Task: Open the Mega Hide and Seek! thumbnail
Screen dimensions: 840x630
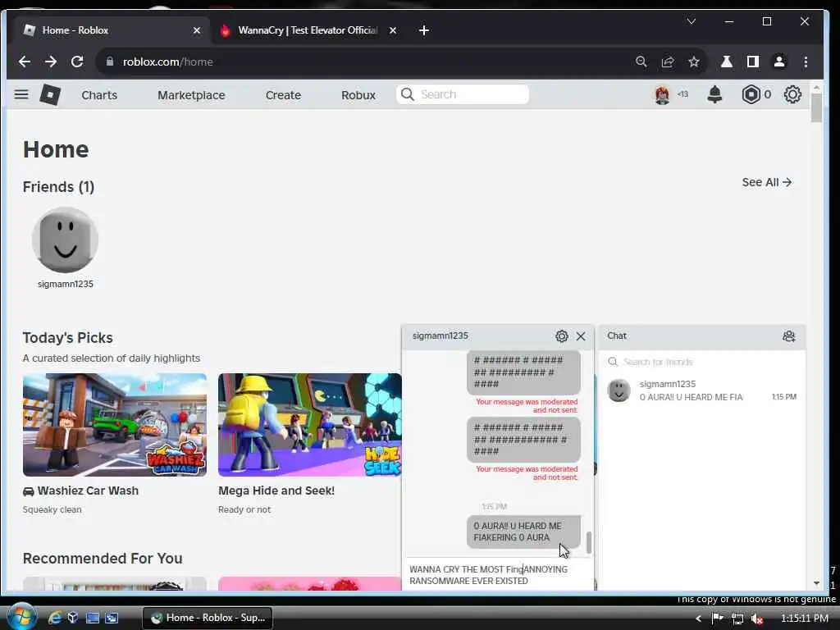Action: 309,425
